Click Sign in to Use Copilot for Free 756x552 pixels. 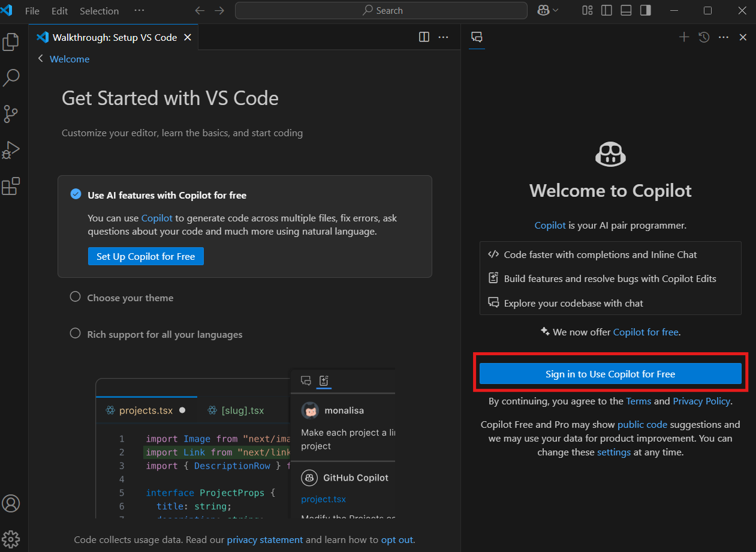[x=610, y=374]
